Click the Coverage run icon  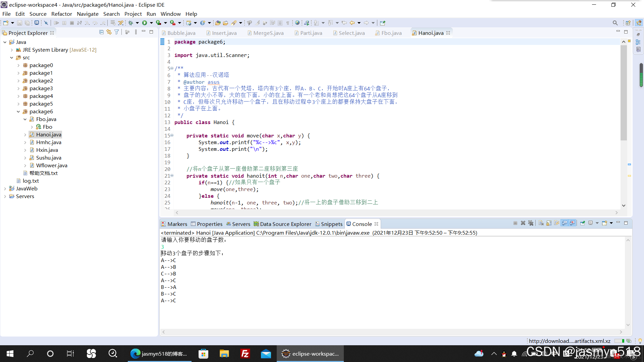tap(159, 23)
